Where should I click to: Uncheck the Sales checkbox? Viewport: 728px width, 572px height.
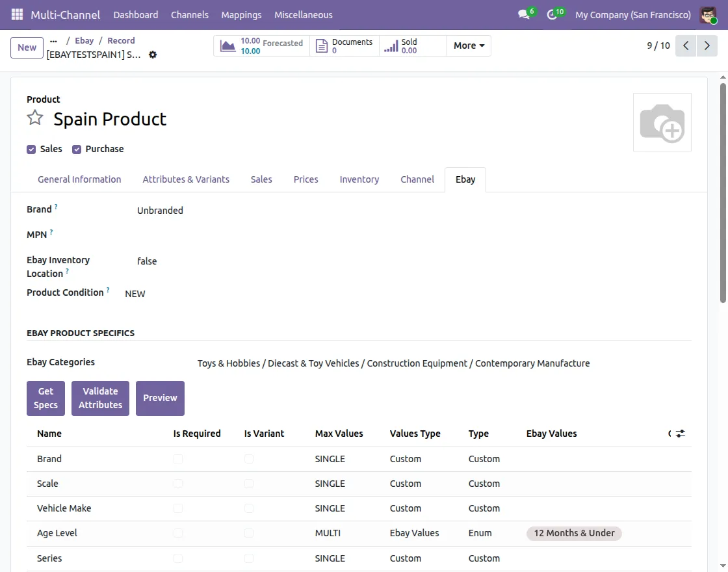[31, 149]
